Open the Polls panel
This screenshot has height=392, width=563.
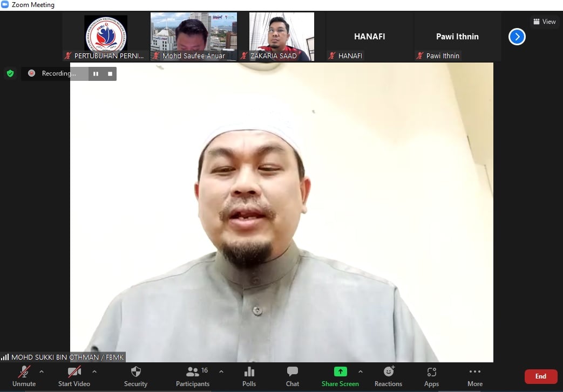click(249, 376)
